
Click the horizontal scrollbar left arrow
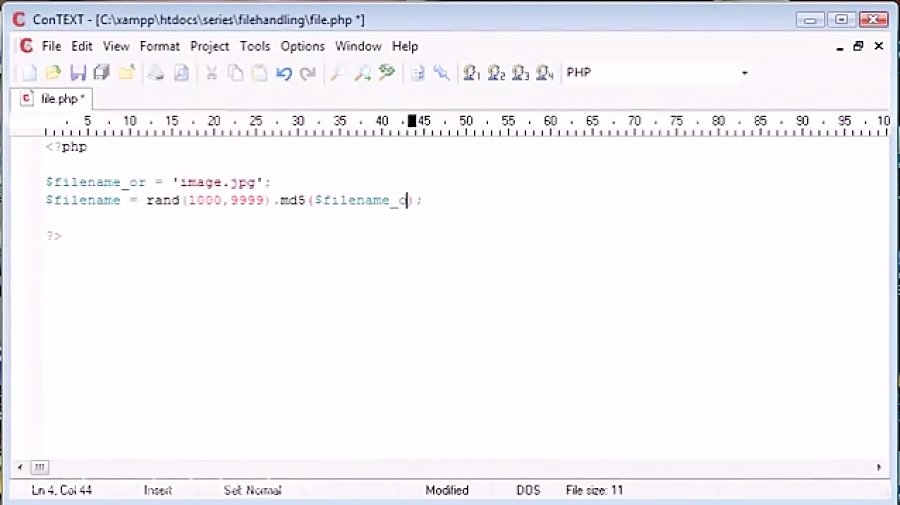[x=20, y=467]
